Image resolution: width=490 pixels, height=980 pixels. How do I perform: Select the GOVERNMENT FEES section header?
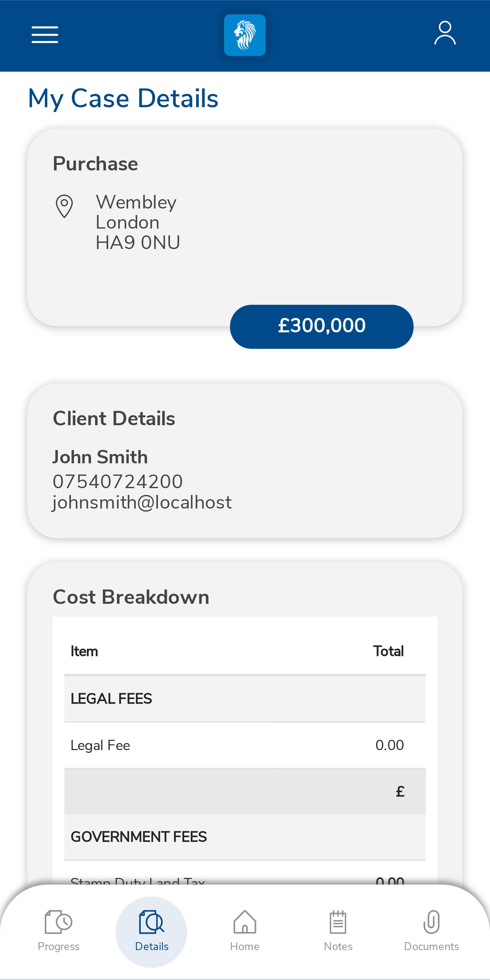click(245, 836)
